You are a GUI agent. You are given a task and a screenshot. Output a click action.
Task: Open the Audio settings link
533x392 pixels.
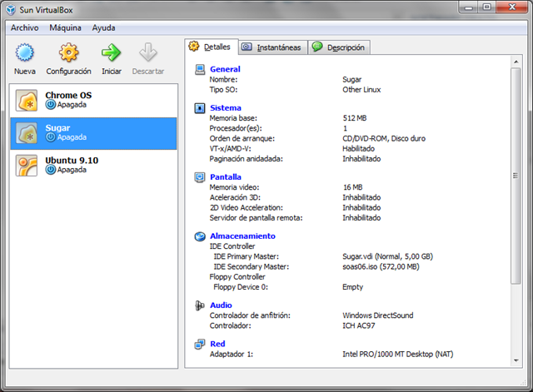(x=221, y=305)
